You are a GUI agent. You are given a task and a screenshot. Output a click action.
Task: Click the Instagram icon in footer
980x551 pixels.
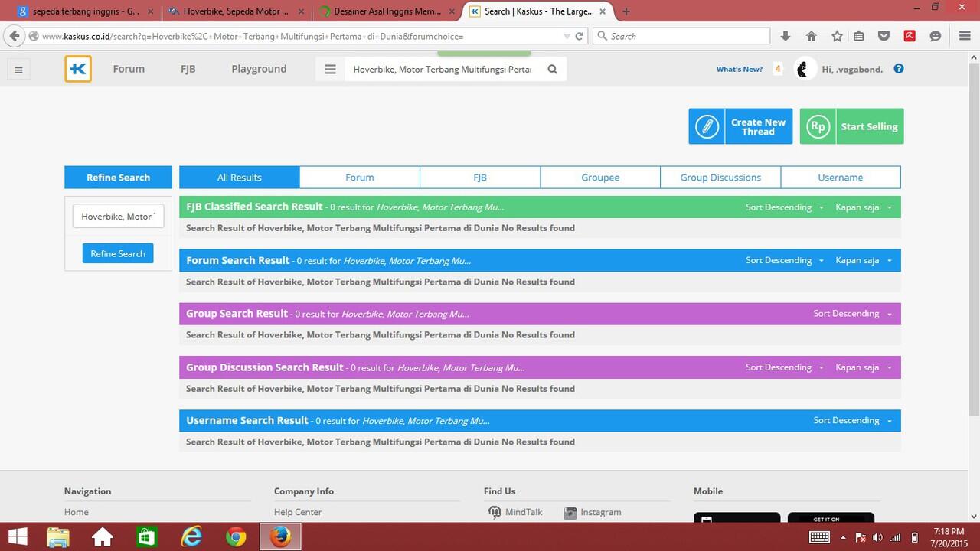click(570, 513)
